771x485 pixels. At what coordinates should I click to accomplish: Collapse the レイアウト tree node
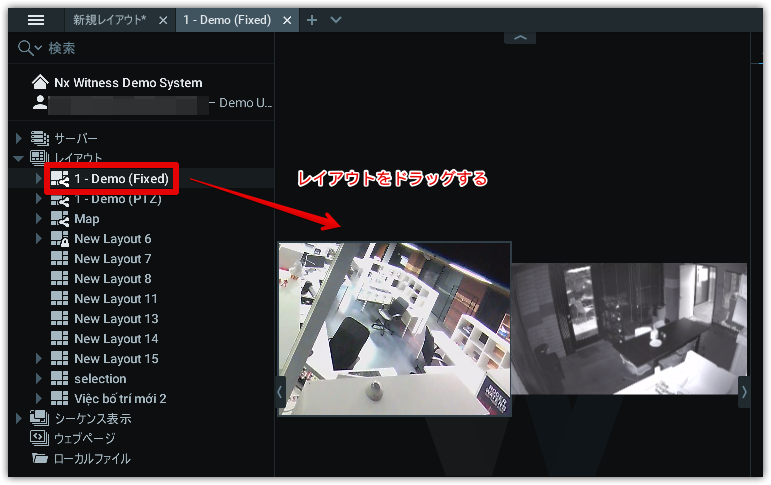coord(18,158)
